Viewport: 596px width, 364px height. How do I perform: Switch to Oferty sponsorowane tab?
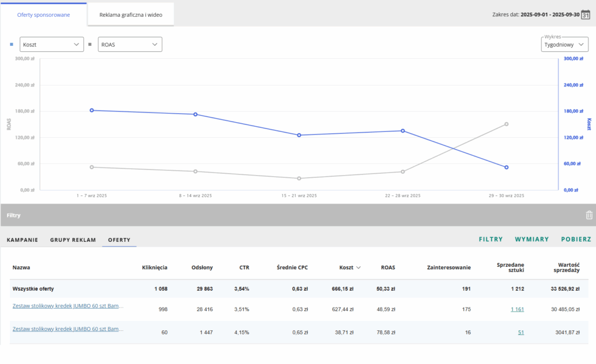tap(44, 15)
